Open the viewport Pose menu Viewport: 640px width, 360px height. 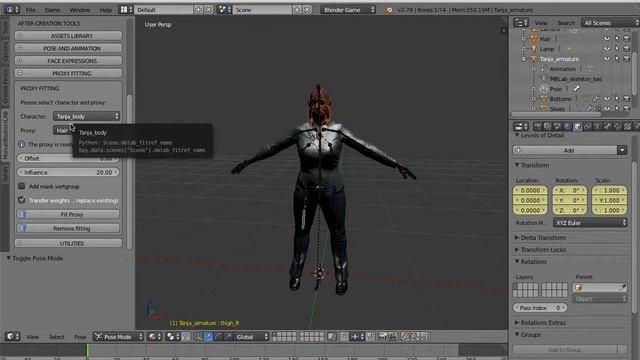coord(80,337)
